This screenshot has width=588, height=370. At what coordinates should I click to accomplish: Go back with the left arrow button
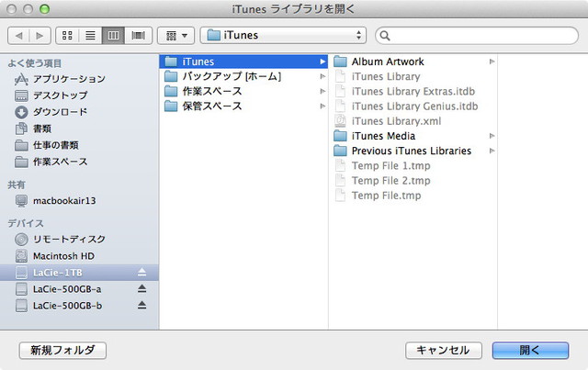pyautogui.click(x=19, y=36)
